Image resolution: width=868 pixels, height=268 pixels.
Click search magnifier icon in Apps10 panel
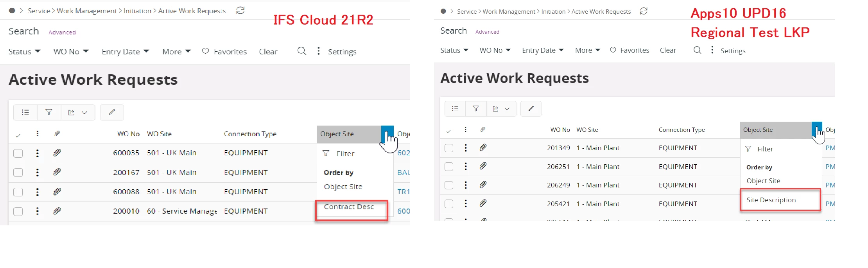pyautogui.click(x=697, y=50)
